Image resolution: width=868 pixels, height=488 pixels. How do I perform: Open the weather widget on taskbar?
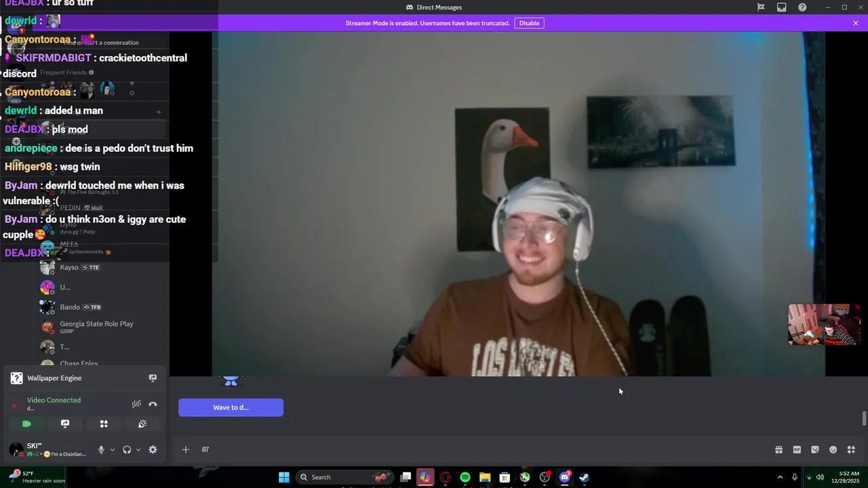pyautogui.click(x=37, y=477)
